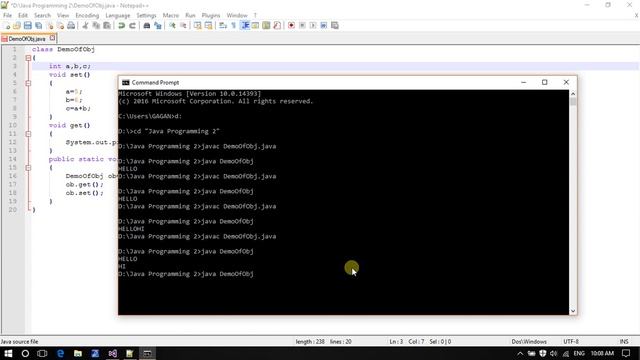Open the Document Map icon
Viewport: 640px width, 360px height.
tap(266, 25)
